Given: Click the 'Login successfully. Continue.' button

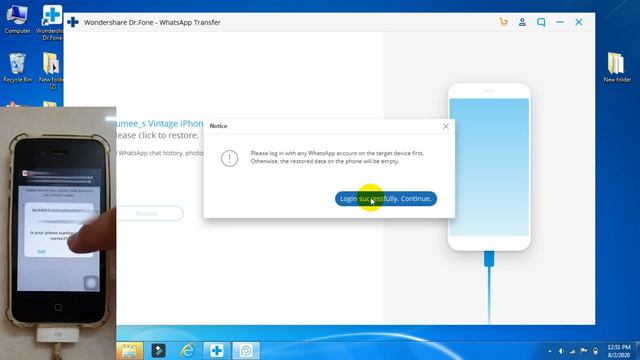Looking at the screenshot, I should (x=386, y=199).
